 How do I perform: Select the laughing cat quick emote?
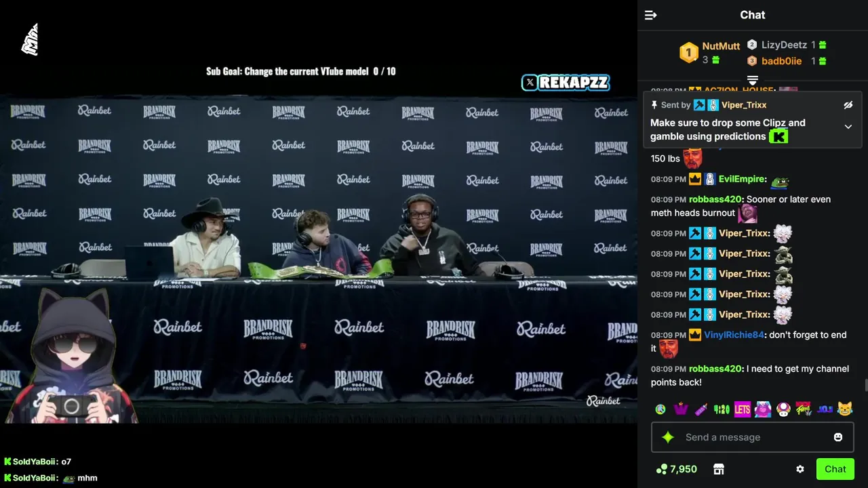[x=845, y=409]
